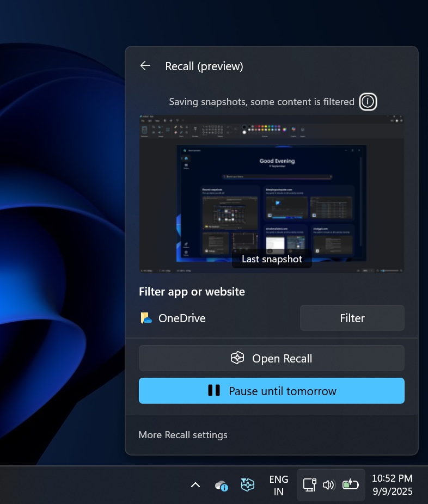This screenshot has height=504, width=428.
Task: Open the last snapshot thumbnail preview
Action: pos(271,193)
